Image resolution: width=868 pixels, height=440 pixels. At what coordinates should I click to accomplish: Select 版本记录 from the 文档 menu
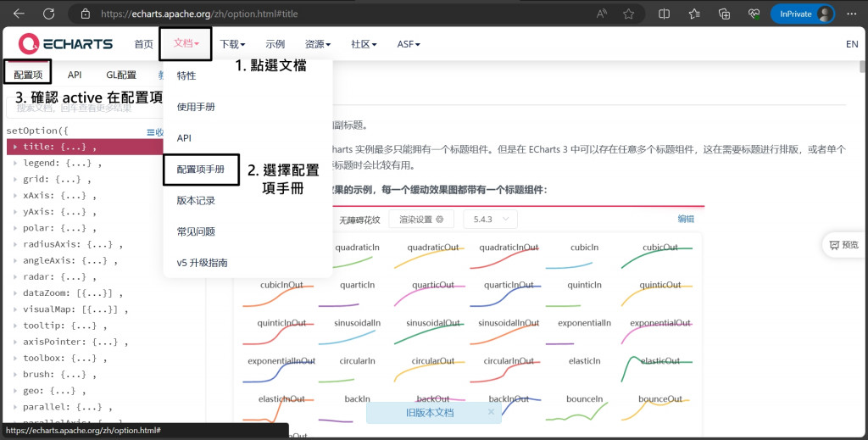tap(196, 200)
